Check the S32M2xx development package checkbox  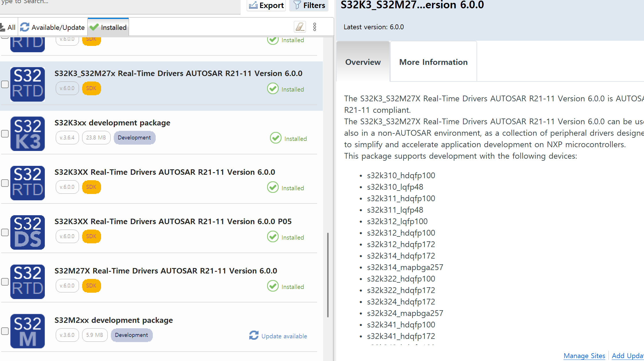(5, 331)
